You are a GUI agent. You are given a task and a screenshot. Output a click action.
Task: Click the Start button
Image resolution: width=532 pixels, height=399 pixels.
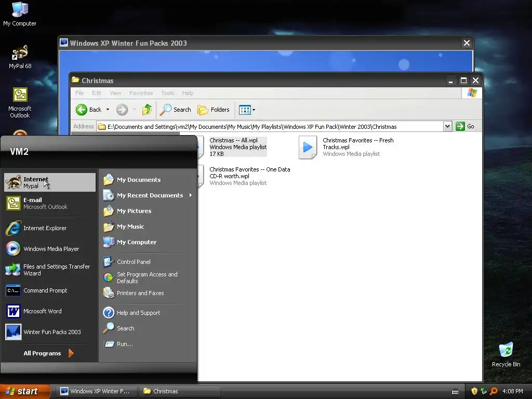click(25, 391)
